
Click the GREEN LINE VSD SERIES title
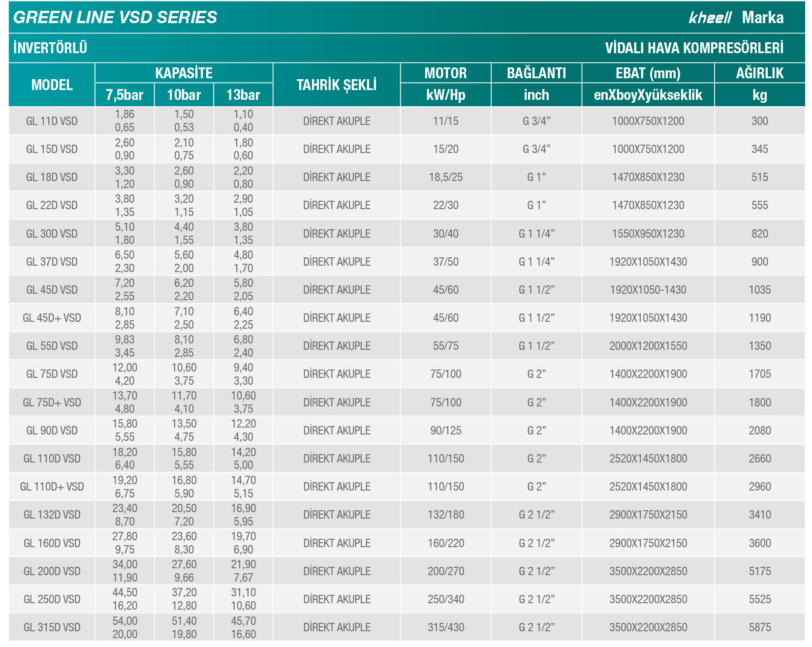coord(115,18)
